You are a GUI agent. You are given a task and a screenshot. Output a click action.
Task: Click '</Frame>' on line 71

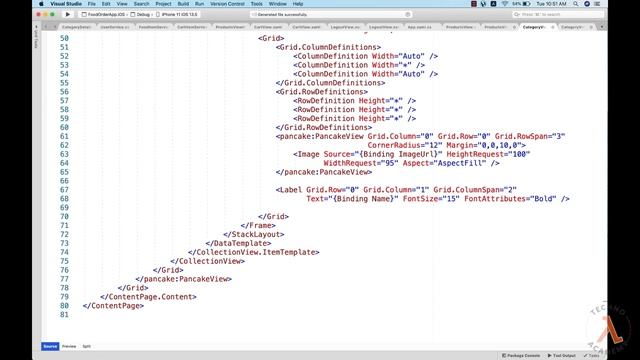click(x=258, y=225)
